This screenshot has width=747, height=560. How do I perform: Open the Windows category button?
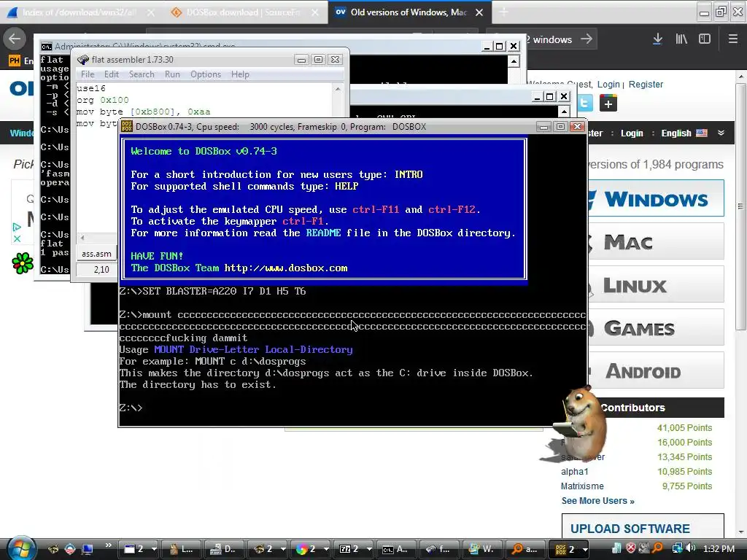click(656, 198)
